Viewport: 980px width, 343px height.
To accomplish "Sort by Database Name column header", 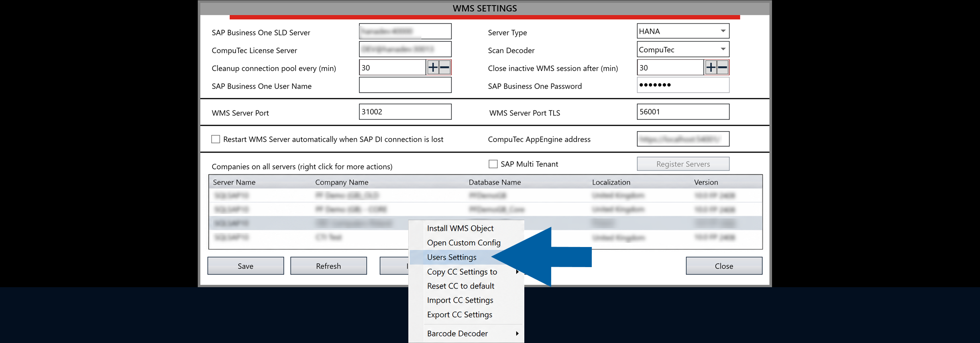I will 495,182.
